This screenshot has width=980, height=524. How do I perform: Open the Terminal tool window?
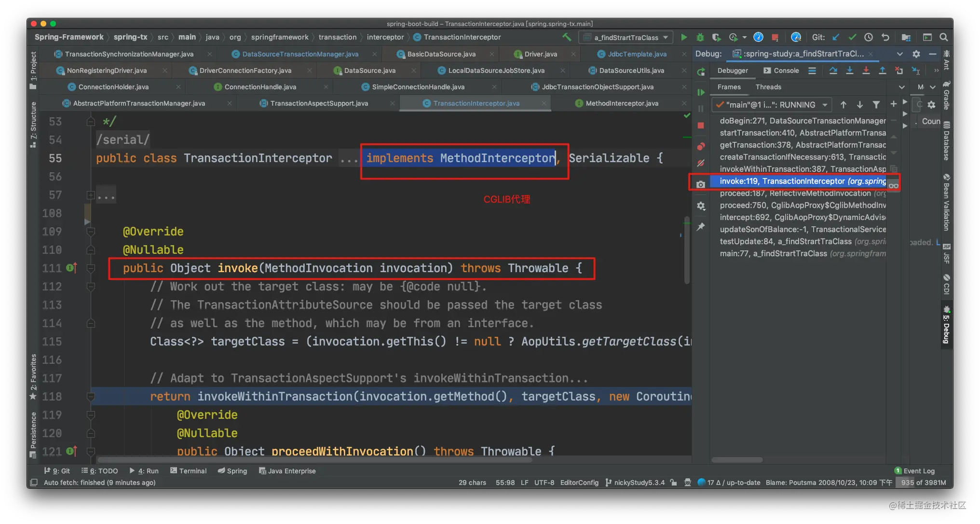click(188, 471)
